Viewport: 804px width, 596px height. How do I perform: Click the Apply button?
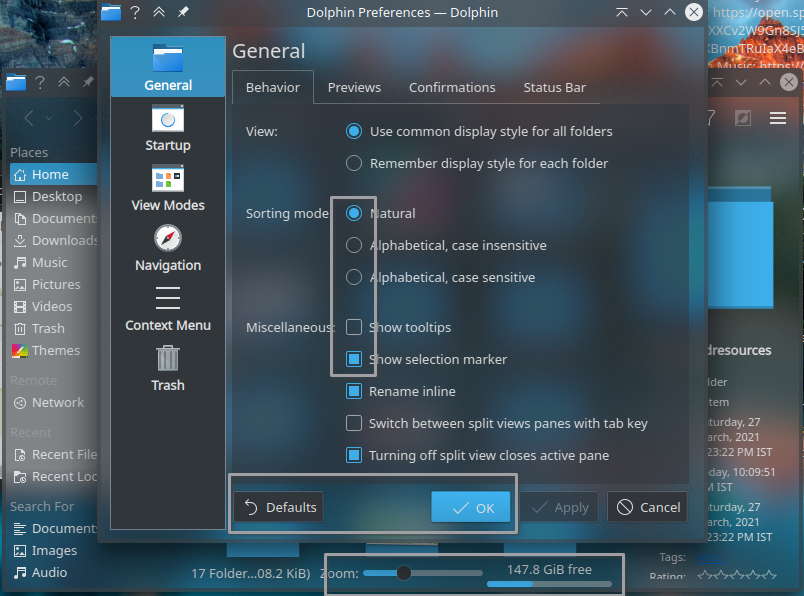tap(559, 507)
